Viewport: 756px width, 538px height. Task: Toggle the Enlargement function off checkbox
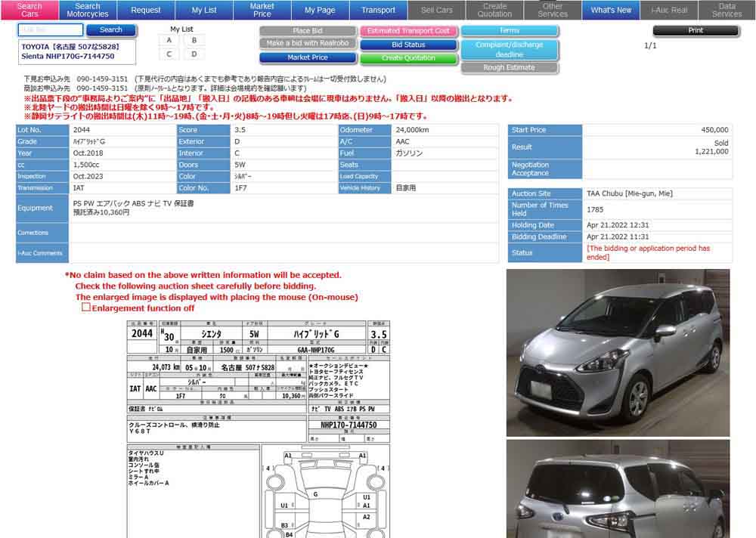click(x=86, y=307)
